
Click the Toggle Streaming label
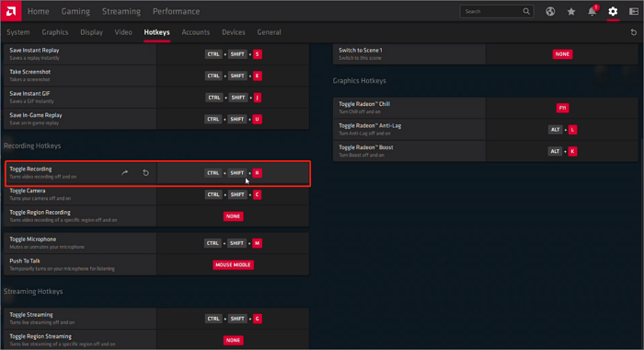[31, 315]
